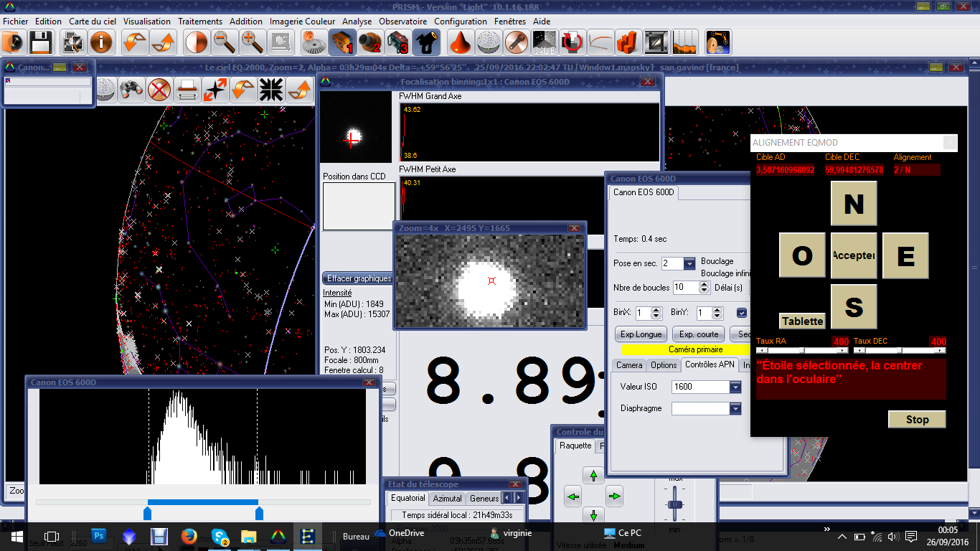The height and width of the screenshot is (551, 980).
Task: Expand the Valeur ISO dropdown
Action: pyautogui.click(x=735, y=387)
